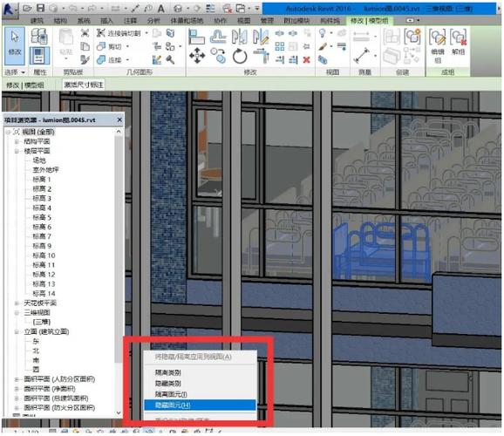Open the 体量和场地 ribbon tab
The width and height of the screenshot is (504, 436).
(187, 21)
